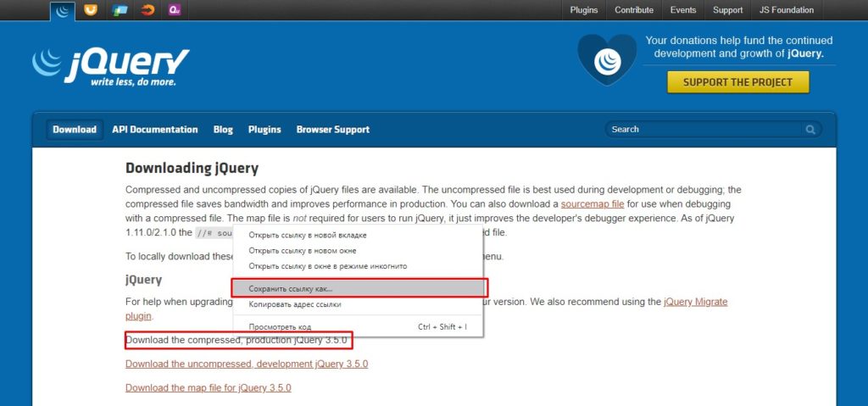Open the Support top menu item
Image resolution: width=868 pixels, height=406 pixels.
727,10
